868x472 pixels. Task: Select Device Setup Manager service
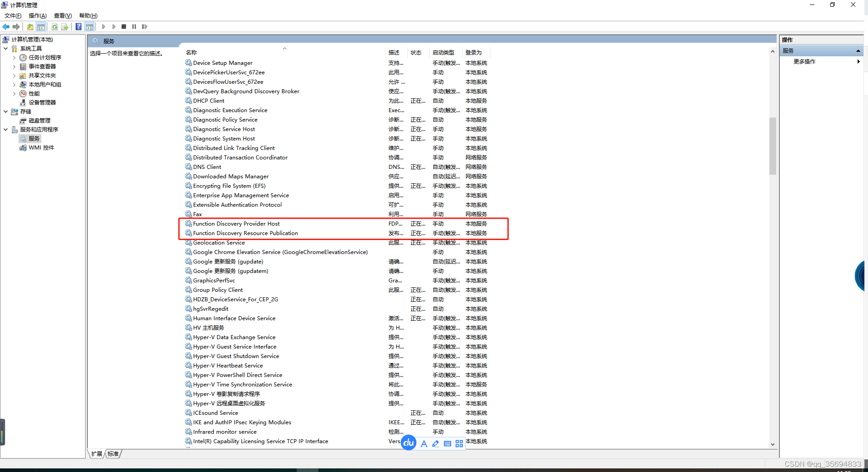pyautogui.click(x=336, y=63)
